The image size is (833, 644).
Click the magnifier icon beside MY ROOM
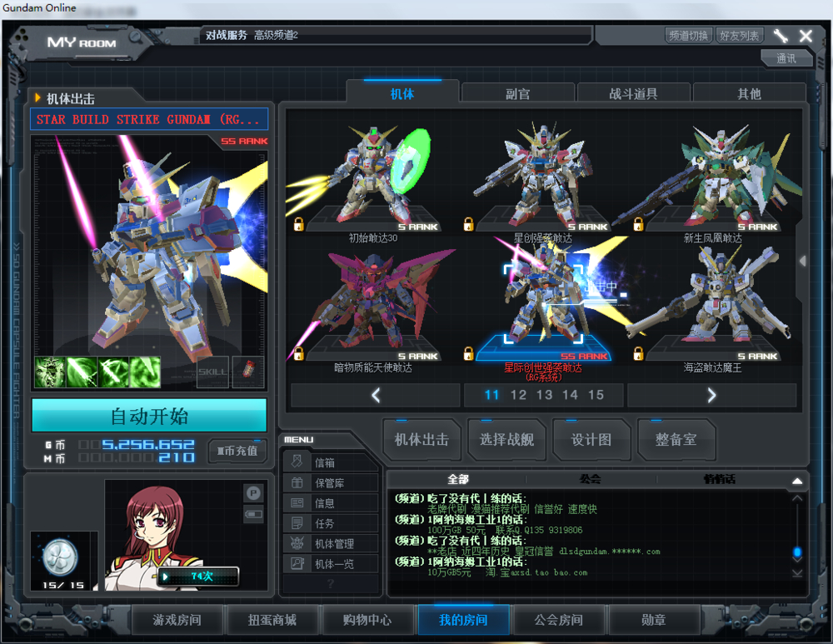pyautogui.click(x=136, y=37)
